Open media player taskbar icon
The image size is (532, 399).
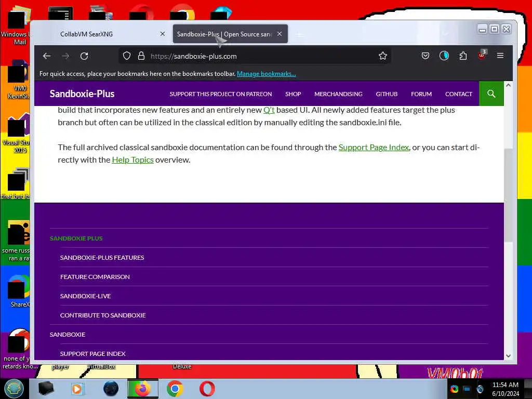click(77, 389)
